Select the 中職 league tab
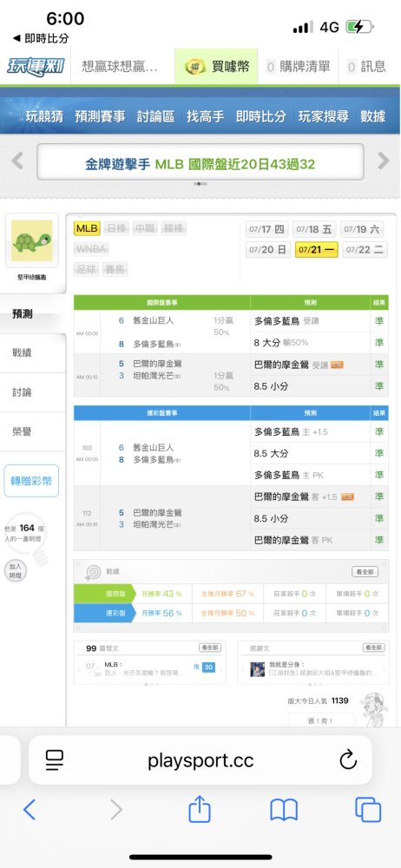401x868 pixels. point(145,228)
